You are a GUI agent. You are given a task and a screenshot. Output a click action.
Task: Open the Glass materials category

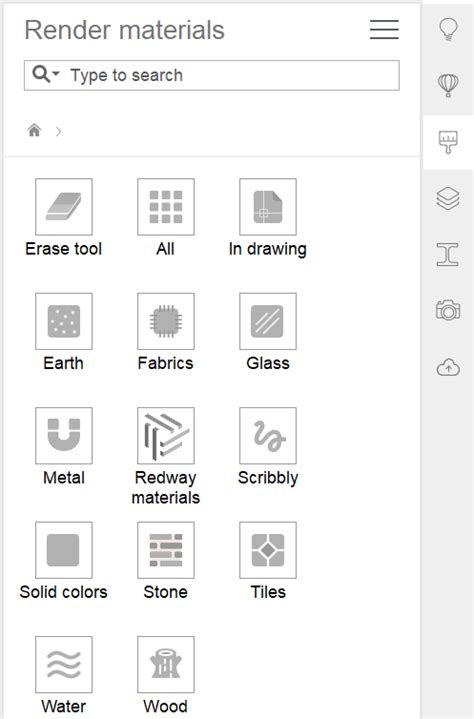click(268, 321)
